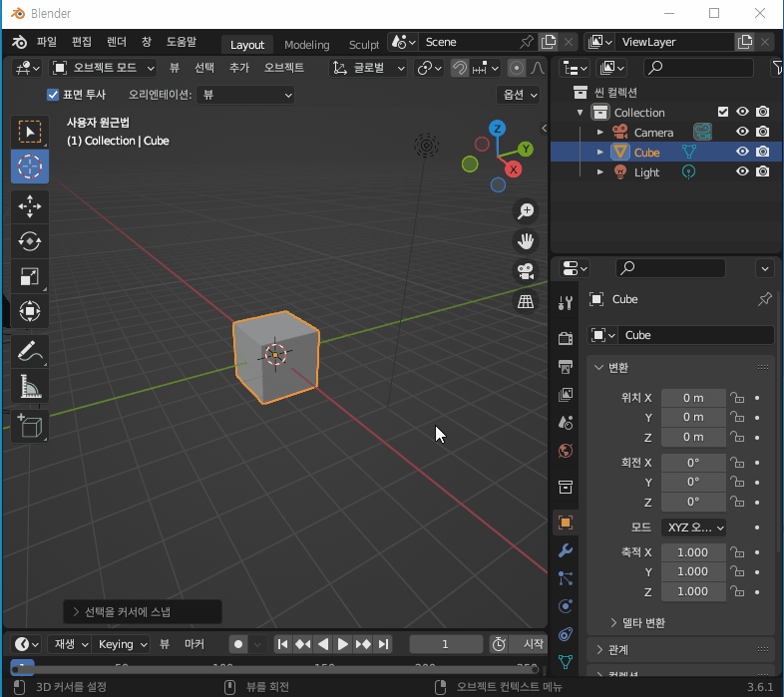Activate the 3D Cursor tool
This screenshot has height=697, width=784.
pos(30,167)
